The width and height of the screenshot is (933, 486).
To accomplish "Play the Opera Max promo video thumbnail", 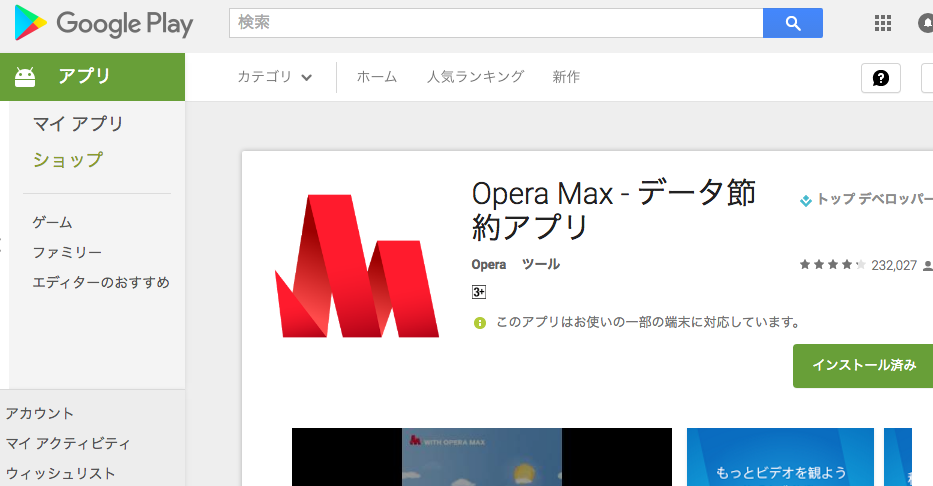I will point(482,457).
